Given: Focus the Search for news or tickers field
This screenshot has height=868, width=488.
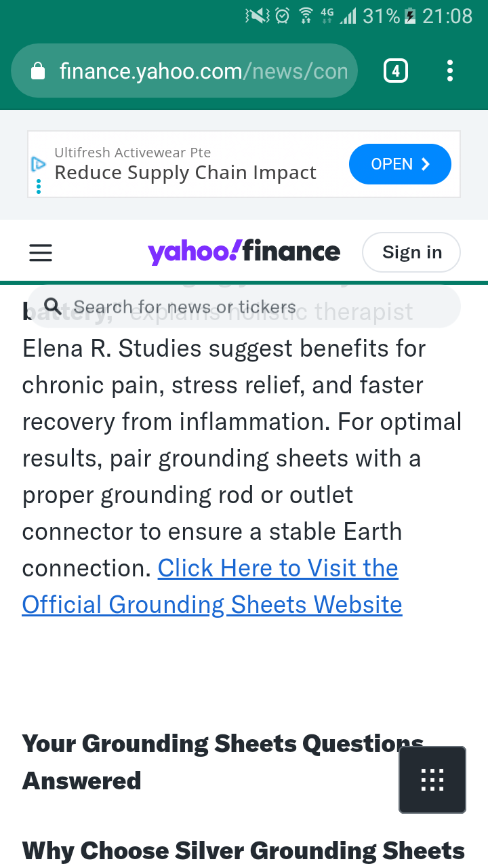Looking at the screenshot, I should (x=244, y=307).
